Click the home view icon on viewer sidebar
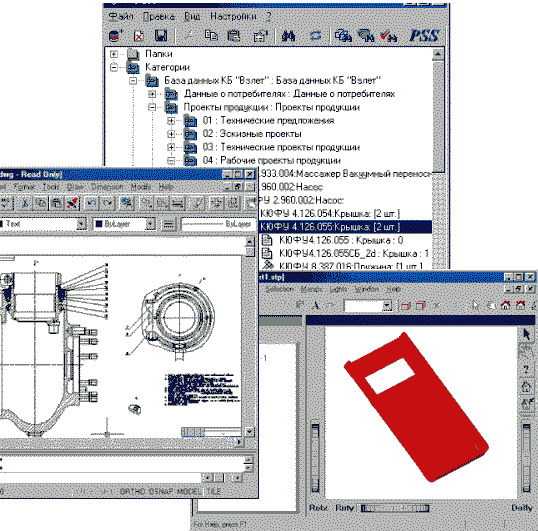Screen dimensions: 538x531 527,387
